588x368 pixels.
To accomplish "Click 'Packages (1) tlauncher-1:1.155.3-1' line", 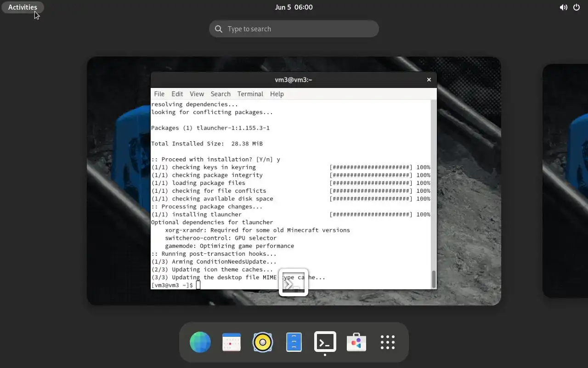I will point(210,128).
